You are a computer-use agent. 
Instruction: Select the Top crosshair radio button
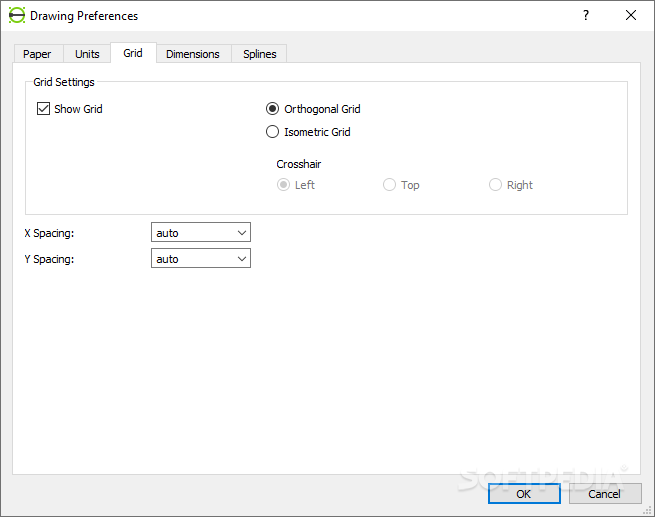(x=389, y=185)
